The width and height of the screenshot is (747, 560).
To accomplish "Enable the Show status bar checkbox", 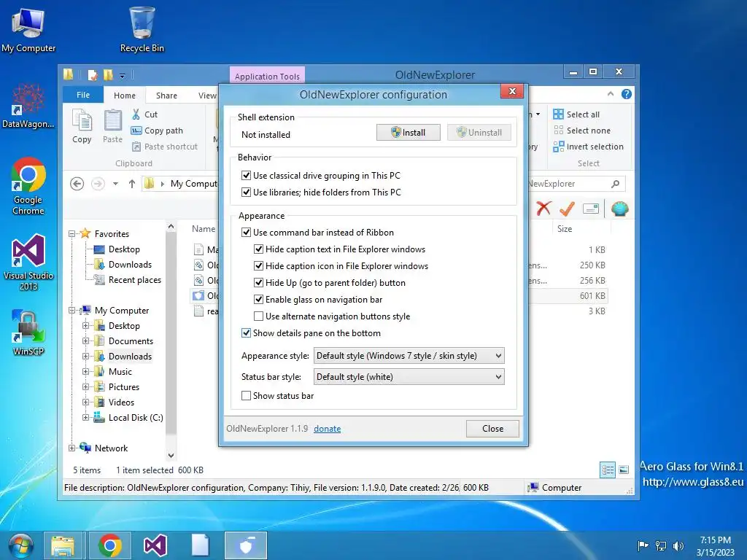I will click(x=246, y=396).
